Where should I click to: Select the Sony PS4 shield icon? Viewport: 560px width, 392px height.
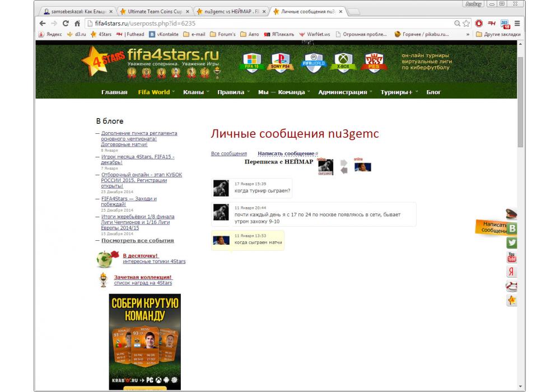click(x=280, y=63)
